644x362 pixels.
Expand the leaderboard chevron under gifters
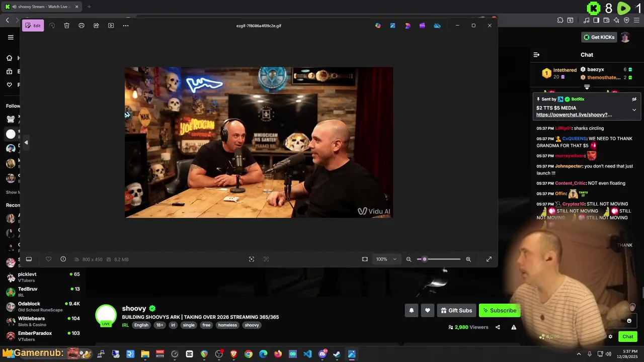pyautogui.click(x=587, y=87)
